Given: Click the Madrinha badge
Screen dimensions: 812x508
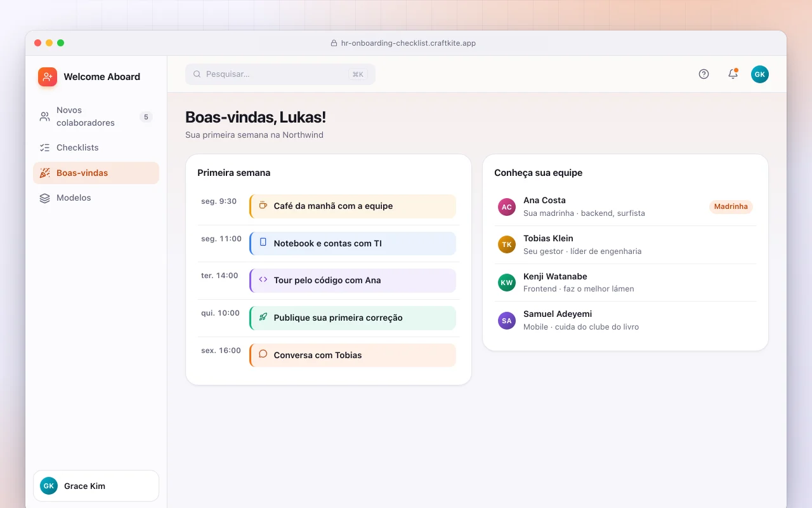Looking at the screenshot, I should (x=731, y=206).
